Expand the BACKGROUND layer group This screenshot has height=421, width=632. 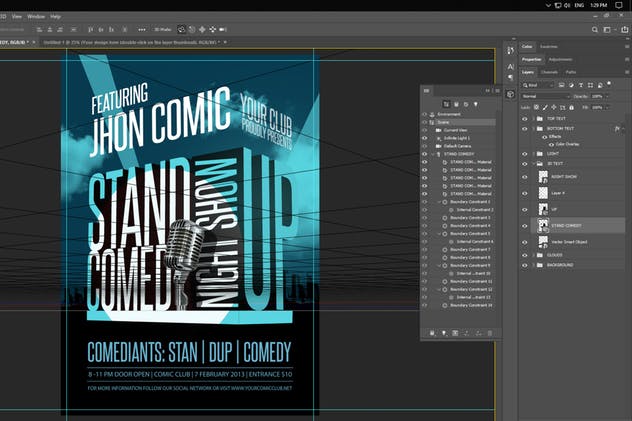point(533,267)
